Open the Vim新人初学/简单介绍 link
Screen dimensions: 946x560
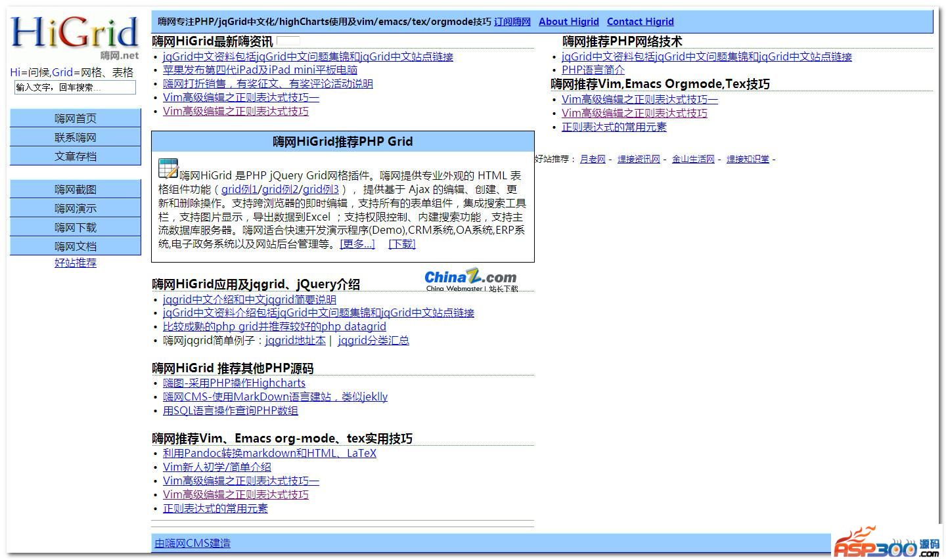[x=217, y=467]
